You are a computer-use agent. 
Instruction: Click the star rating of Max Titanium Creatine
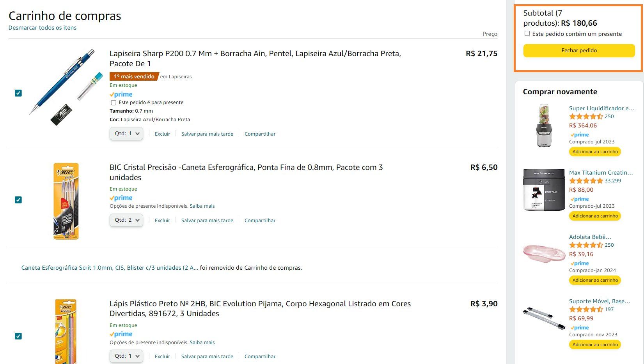(x=586, y=181)
